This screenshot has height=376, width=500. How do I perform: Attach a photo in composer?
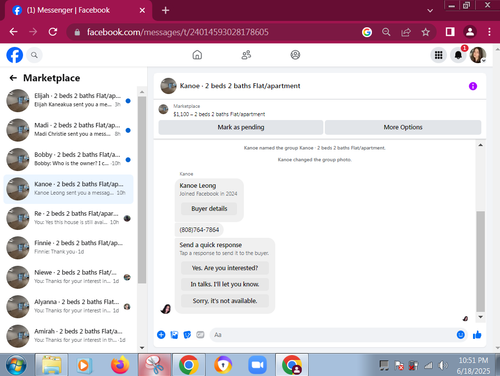coord(174,335)
